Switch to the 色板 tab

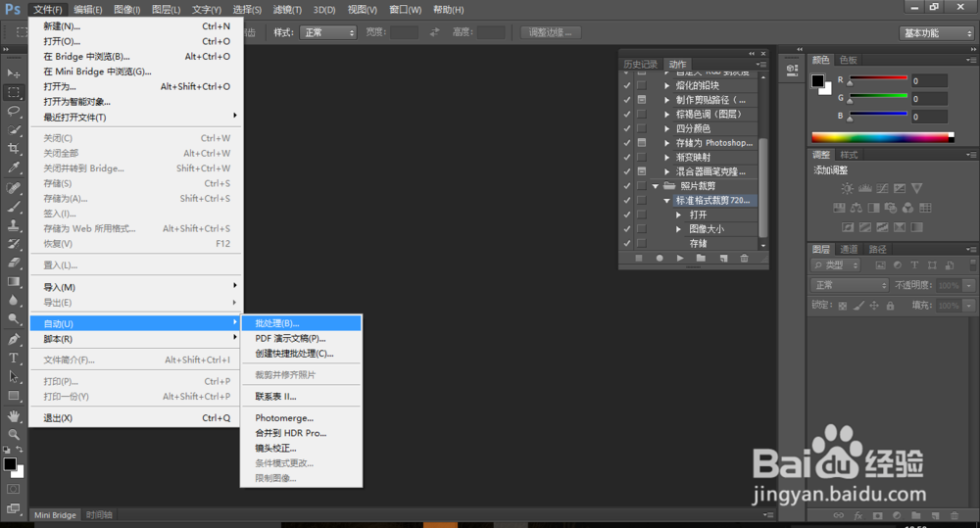(x=848, y=60)
